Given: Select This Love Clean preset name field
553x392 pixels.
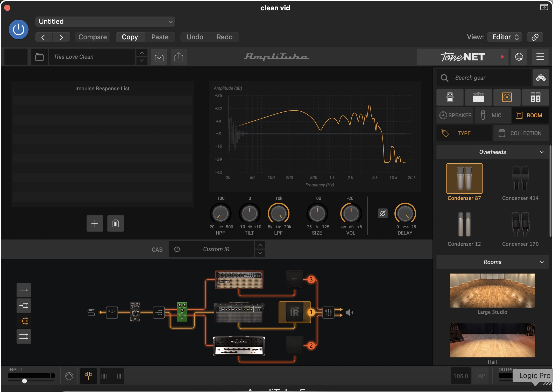Looking at the screenshot, I should [x=92, y=57].
